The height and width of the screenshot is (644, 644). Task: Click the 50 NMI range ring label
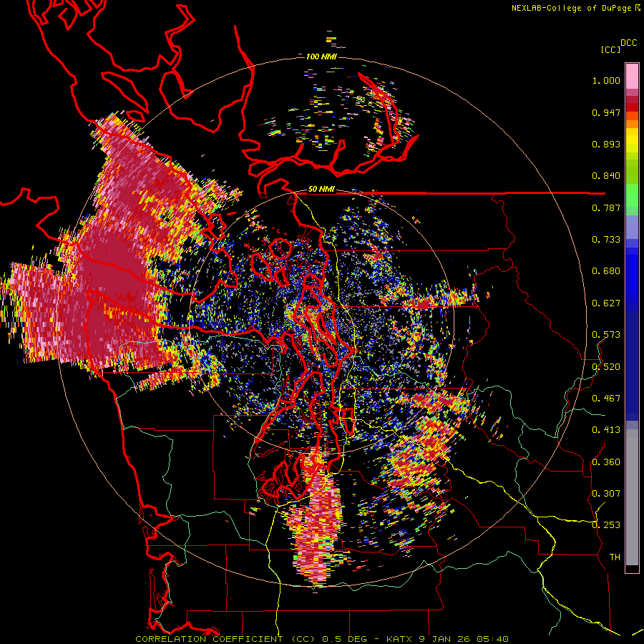pos(321,189)
